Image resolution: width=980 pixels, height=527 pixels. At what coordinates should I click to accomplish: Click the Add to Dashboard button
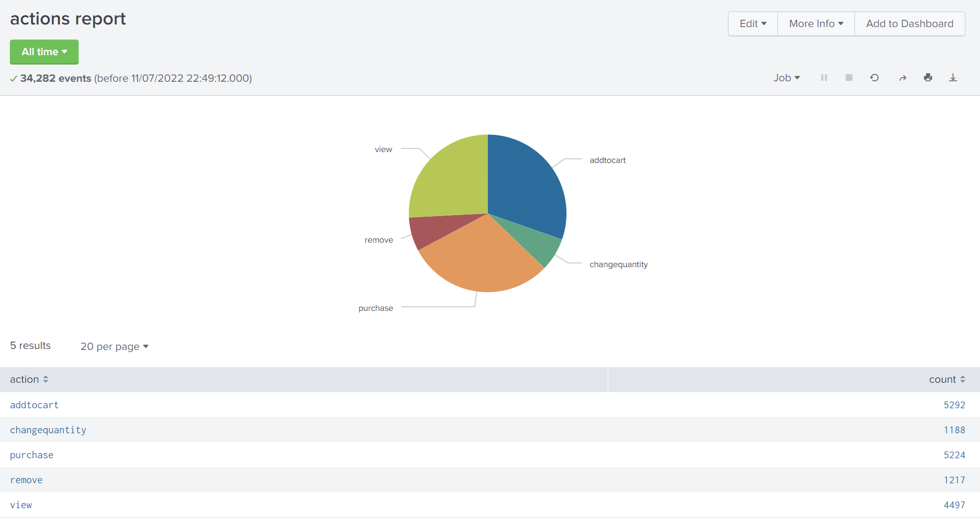click(909, 23)
